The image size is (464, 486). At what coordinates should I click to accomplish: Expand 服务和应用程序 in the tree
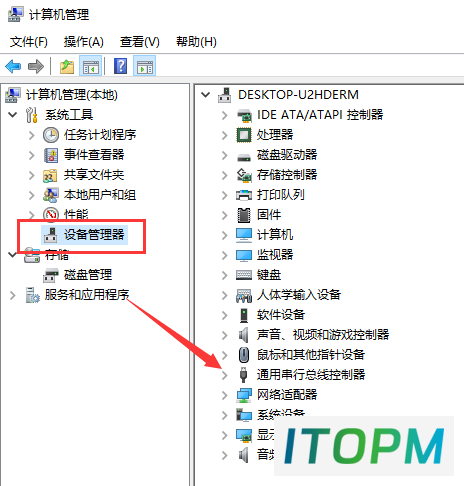pyautogui.click(x=13, y=295)
